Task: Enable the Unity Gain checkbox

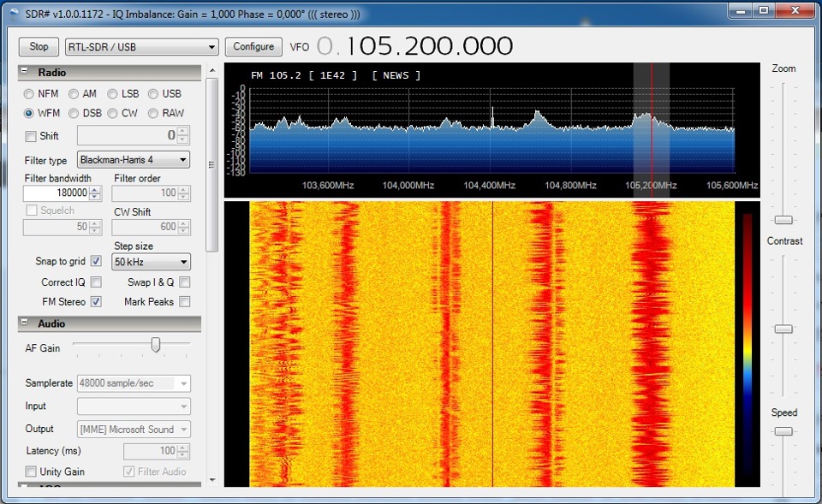Action: point(31,471)
